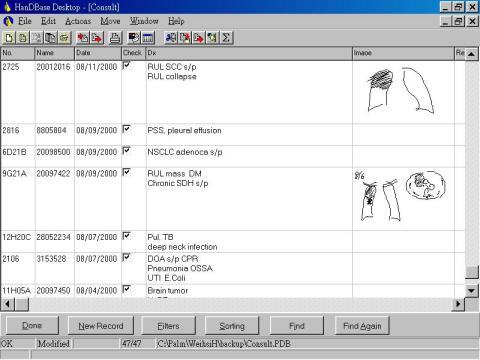This screenshot has width=480, height=360.
Task: Click the import red arrow toolbar icon
Action: [x=83, y=38]
